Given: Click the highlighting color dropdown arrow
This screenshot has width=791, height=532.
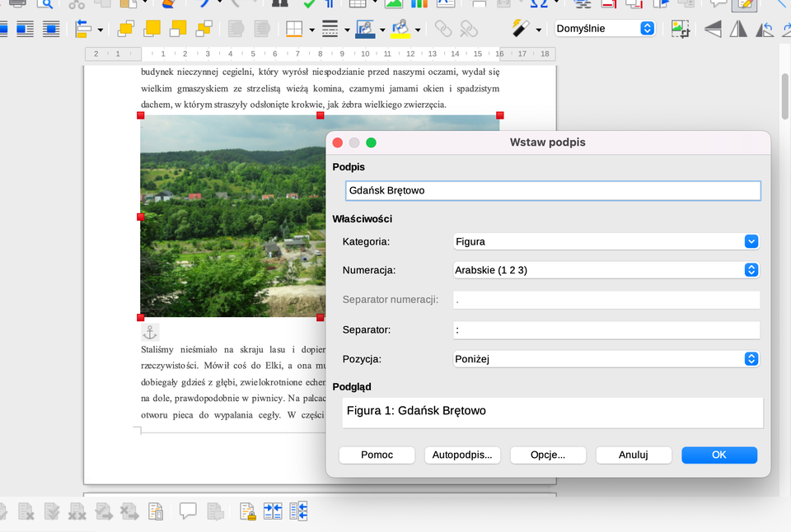Looking at the screenshot, I should [416, 28].
